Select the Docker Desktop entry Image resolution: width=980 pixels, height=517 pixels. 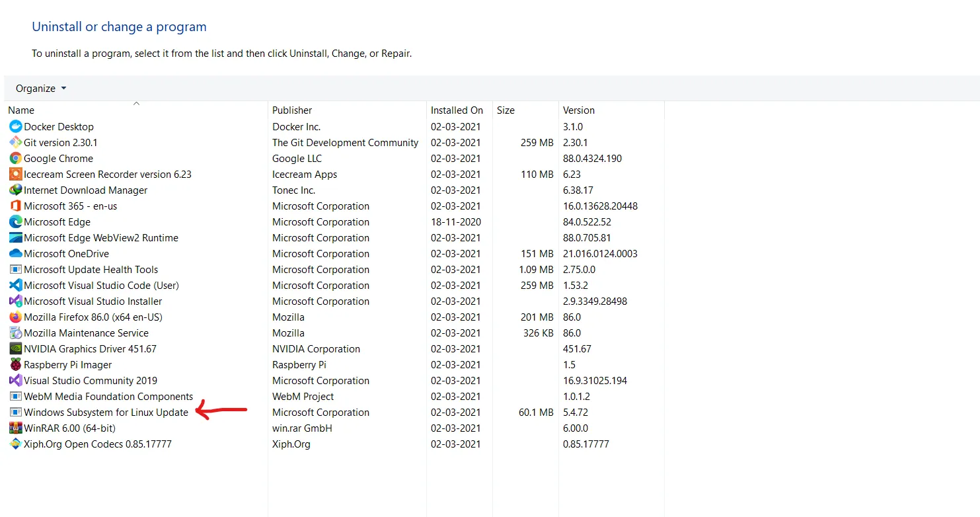(59, 126)
